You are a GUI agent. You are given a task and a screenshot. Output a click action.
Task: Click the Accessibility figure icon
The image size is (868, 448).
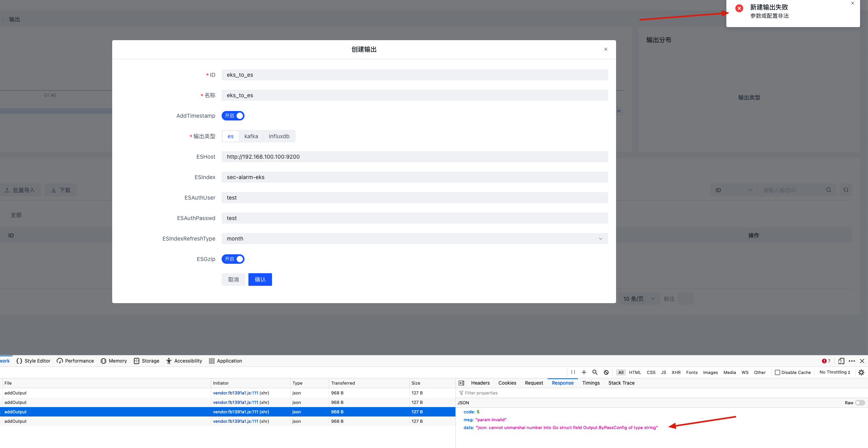169,361
